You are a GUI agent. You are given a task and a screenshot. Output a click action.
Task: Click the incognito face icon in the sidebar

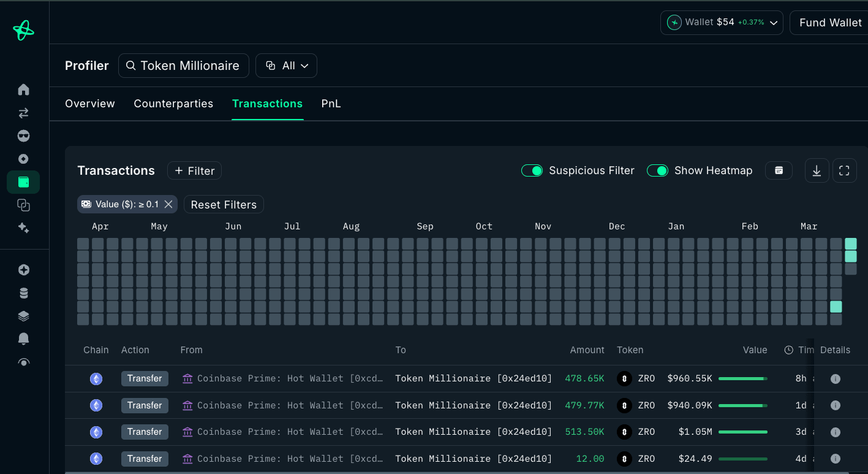click(x=23, y=136)
